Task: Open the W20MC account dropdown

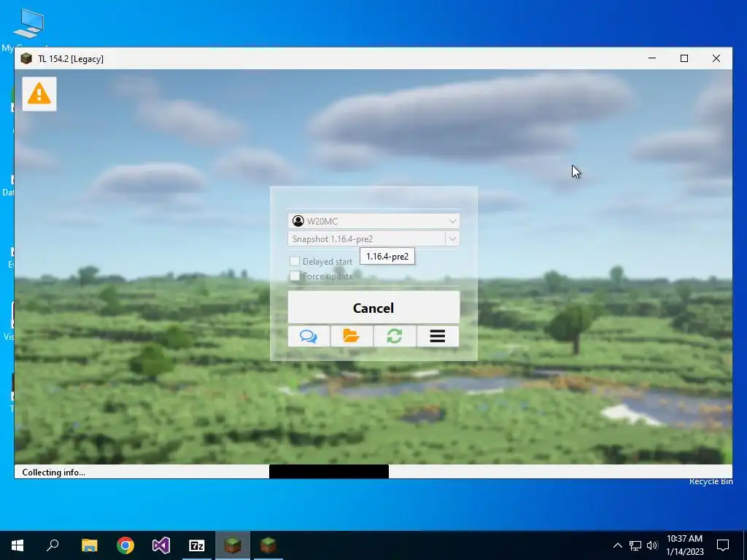Action: (373, 221)
